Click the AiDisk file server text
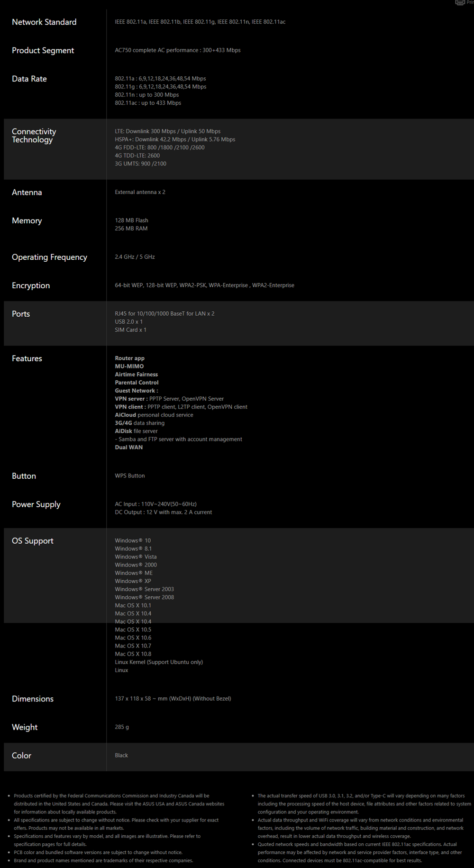 tap(136, 431)
